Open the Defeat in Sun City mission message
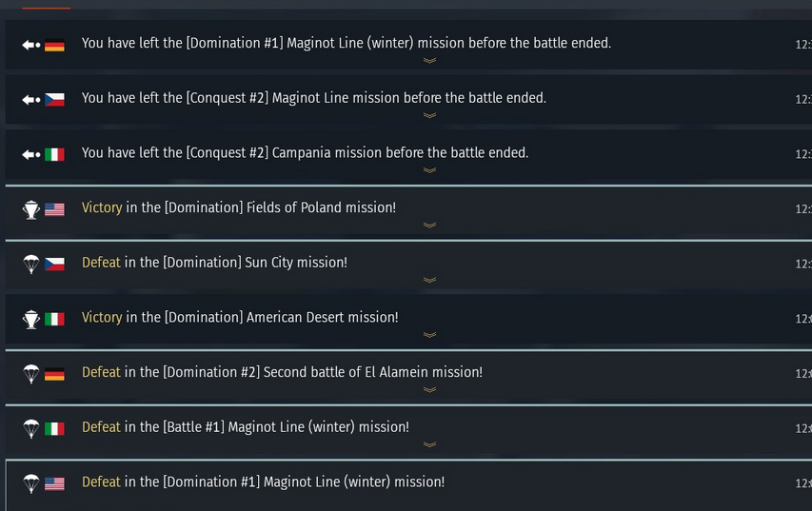812x511 pixels. 214,263
